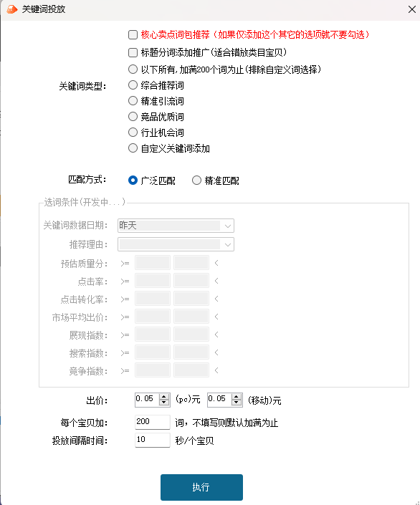420x505 pixels.
Task: Expand the 推荐理由 dropdown
Action: 176,244
